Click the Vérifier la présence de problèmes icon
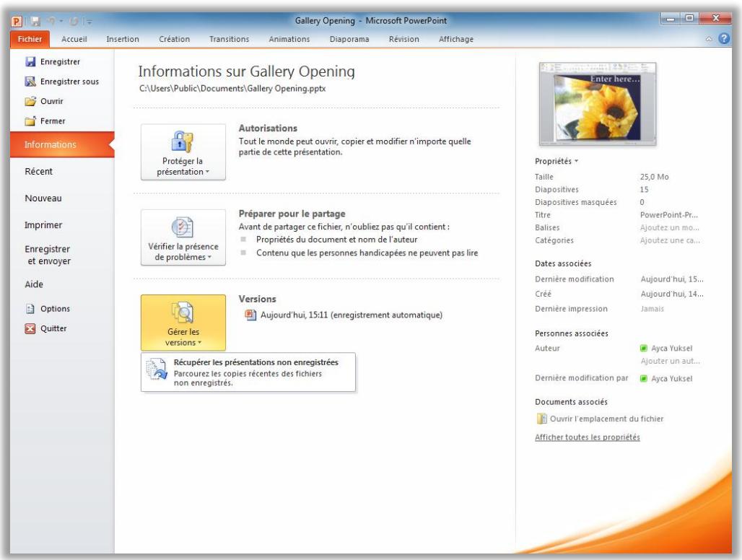Image resolution: width=742 pixels, height=560 pixels. point(182,227)
